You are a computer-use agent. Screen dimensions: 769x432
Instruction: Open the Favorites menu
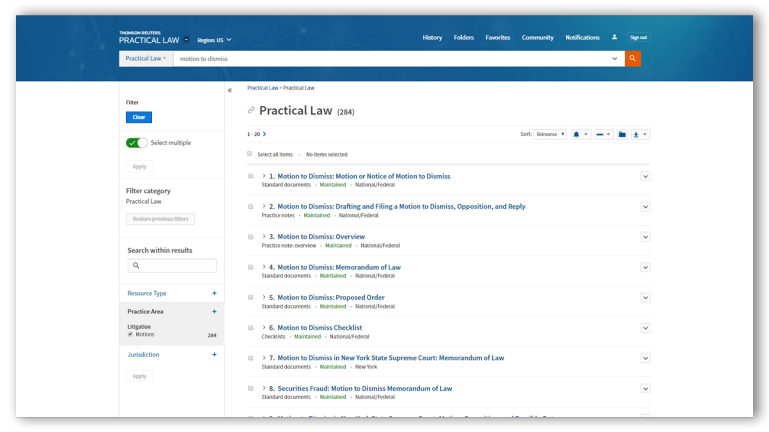[x=497, y=38]
